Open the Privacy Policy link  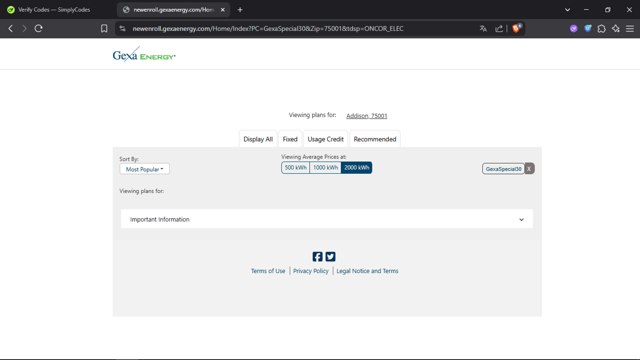pos(311,271)
